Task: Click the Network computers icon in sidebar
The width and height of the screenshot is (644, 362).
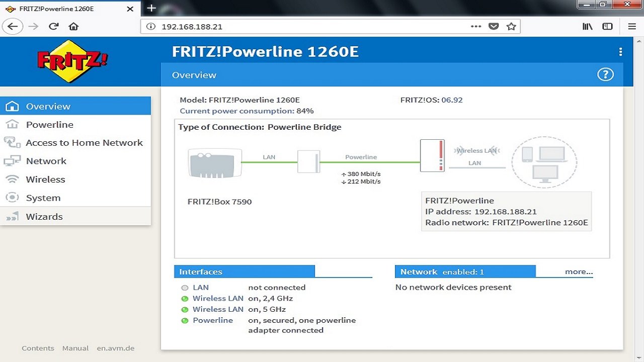Action: point(12,161)
